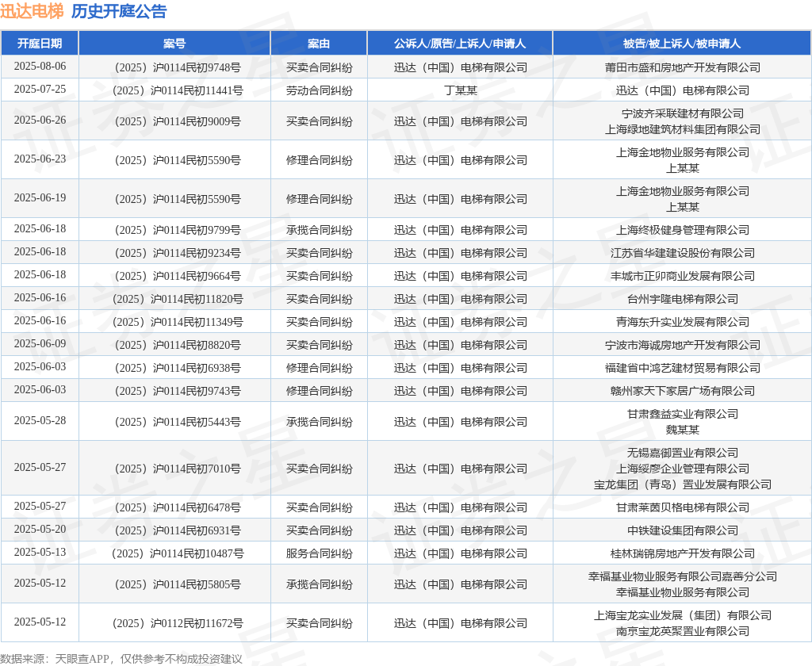
Task: Click 台州宇隆电梯有限公司
Action: click(x=683, y=300)
